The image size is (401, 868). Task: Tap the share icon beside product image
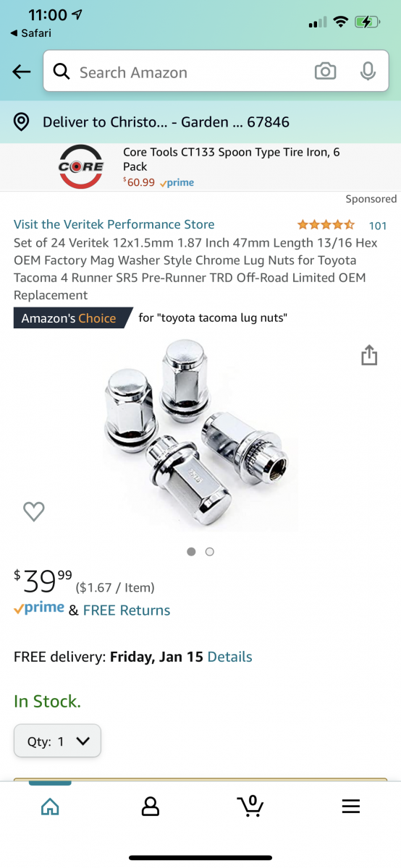tap(369, 355)
